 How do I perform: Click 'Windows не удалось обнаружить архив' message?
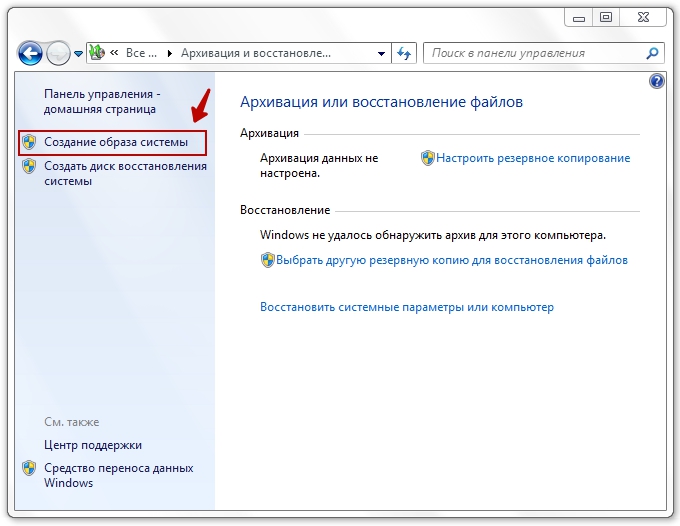click(433, 235)
